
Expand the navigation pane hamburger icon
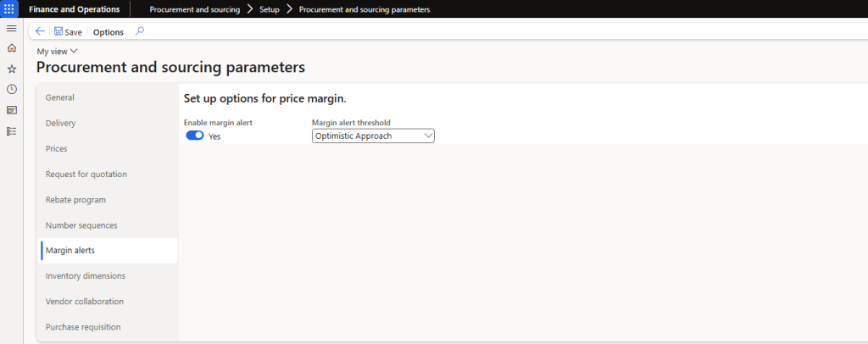11,29
